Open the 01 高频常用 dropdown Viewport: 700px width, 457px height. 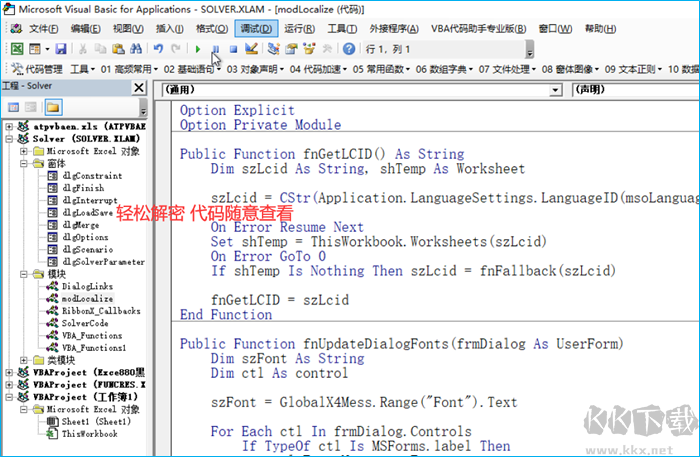129,69
